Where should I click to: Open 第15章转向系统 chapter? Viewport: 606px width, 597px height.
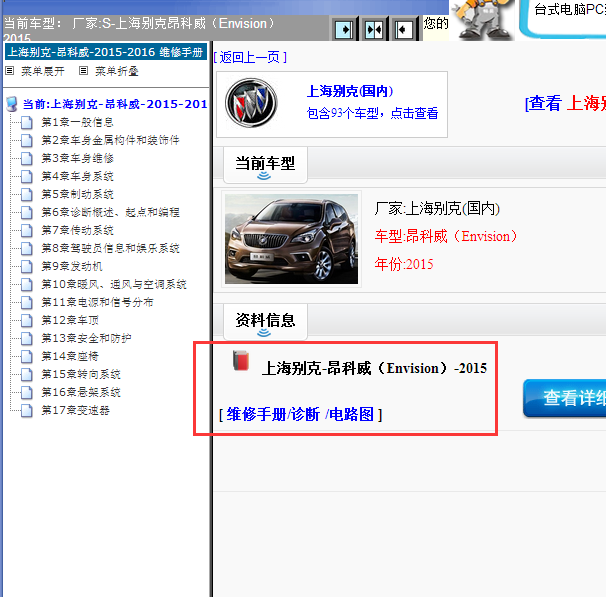[x=81, y=374]
